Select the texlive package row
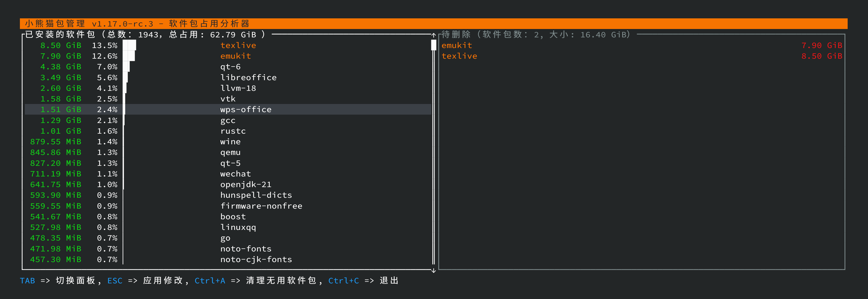The width and height of the screenshot is (868, 299). coord(238,46)
